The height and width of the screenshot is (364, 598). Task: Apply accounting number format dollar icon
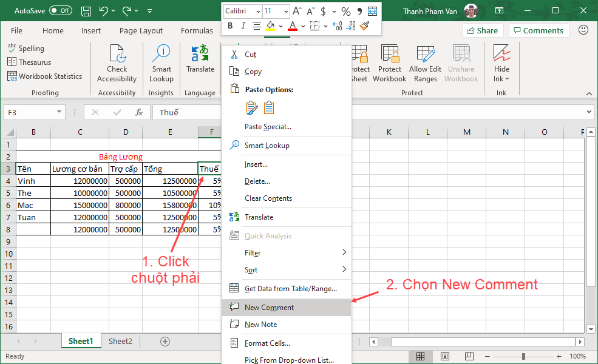[x=324, y=12]
